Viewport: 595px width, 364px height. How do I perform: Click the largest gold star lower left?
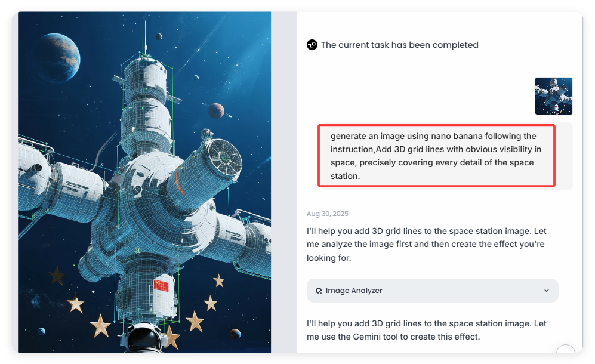point(100,326)
